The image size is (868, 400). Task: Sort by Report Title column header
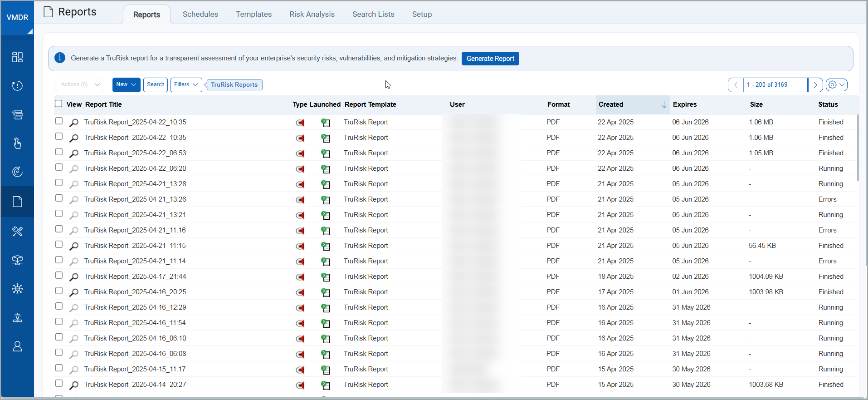click(103, 104)
